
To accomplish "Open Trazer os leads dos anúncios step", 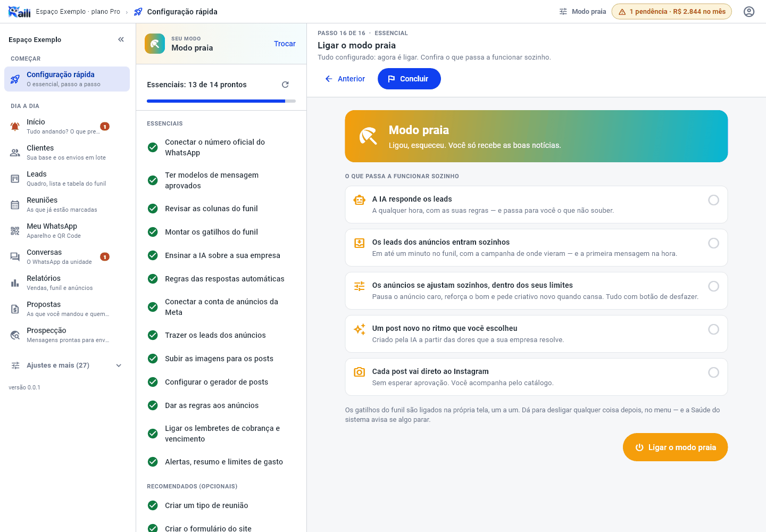I will 221,335.
